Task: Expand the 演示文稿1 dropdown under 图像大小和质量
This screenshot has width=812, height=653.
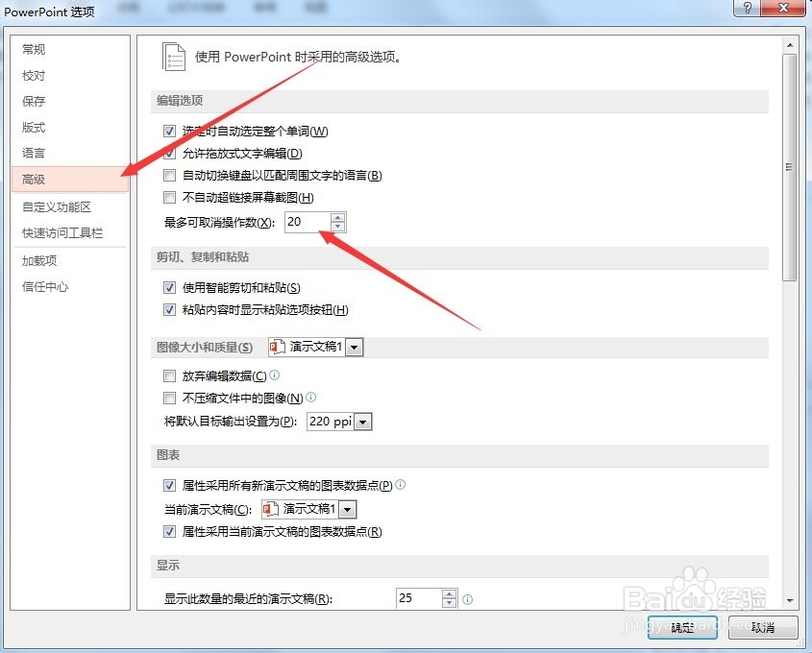Action: pyautogui.click(x=353, y=347)
